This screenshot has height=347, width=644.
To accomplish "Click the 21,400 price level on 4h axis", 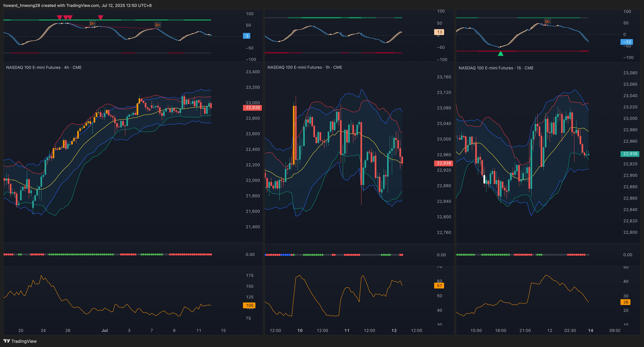I will pos(253,227).
